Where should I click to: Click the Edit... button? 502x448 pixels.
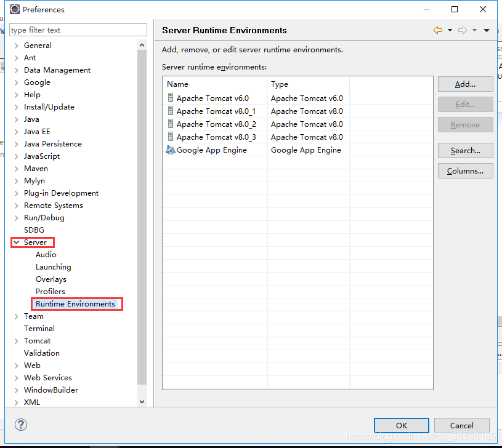(465, 104)
